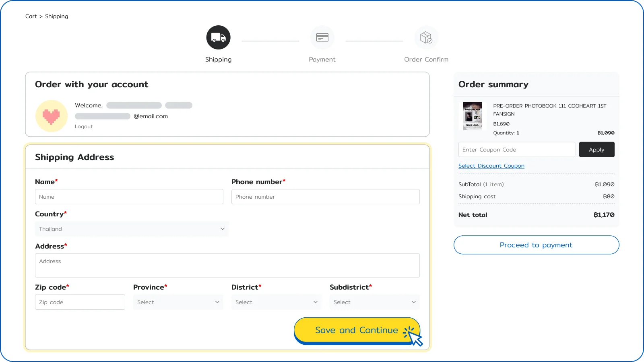This screenshot has width=644, height=362.
Task: Click into the Name input field
Action: (x=129, y=197)
